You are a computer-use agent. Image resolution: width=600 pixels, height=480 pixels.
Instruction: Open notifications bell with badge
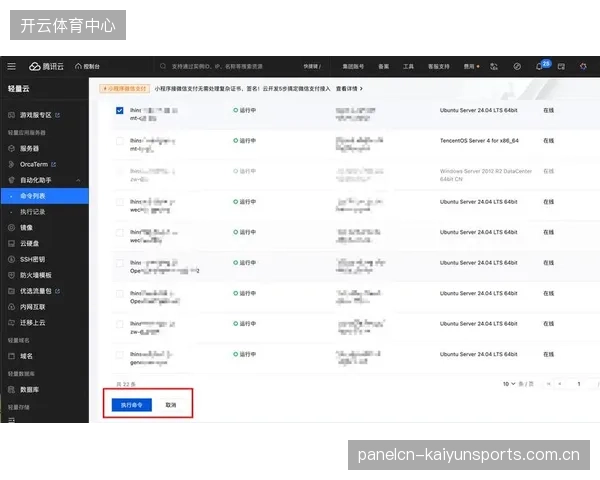coord(540,67)
